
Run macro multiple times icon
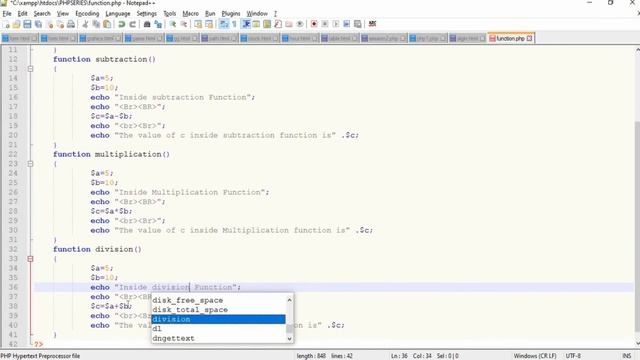[347, 24]
